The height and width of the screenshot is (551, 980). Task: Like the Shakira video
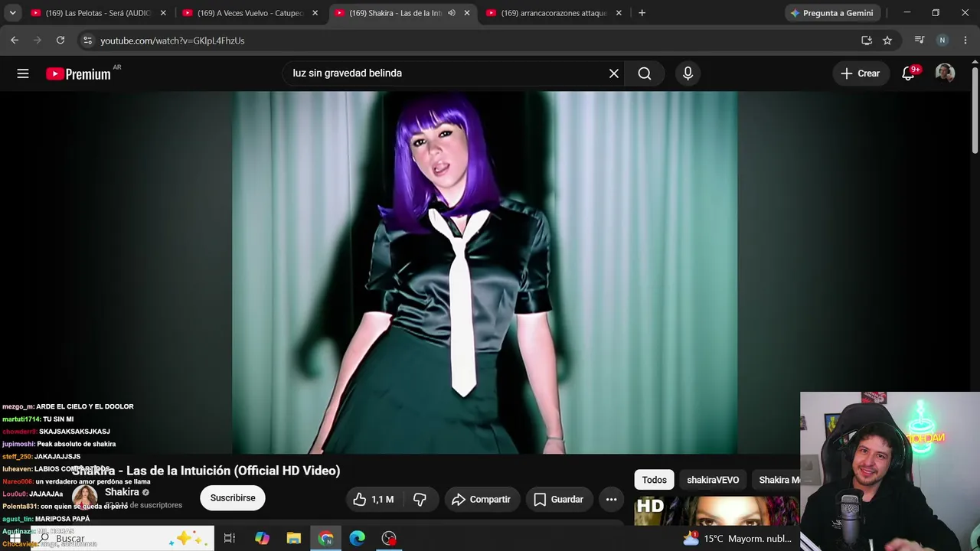pos(374,500)
